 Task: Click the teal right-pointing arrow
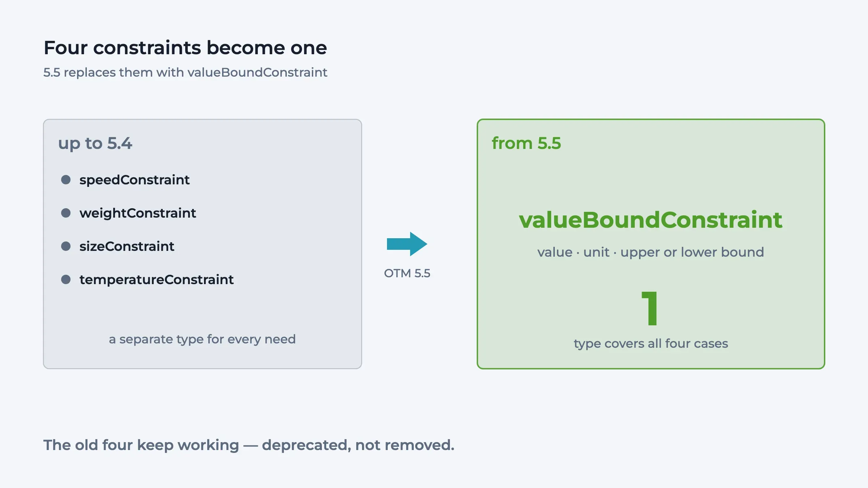[407, 244]
